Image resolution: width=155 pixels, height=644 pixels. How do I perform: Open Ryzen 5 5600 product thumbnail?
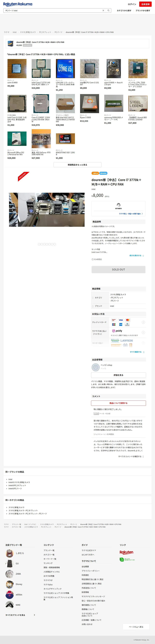click(90, 104)
